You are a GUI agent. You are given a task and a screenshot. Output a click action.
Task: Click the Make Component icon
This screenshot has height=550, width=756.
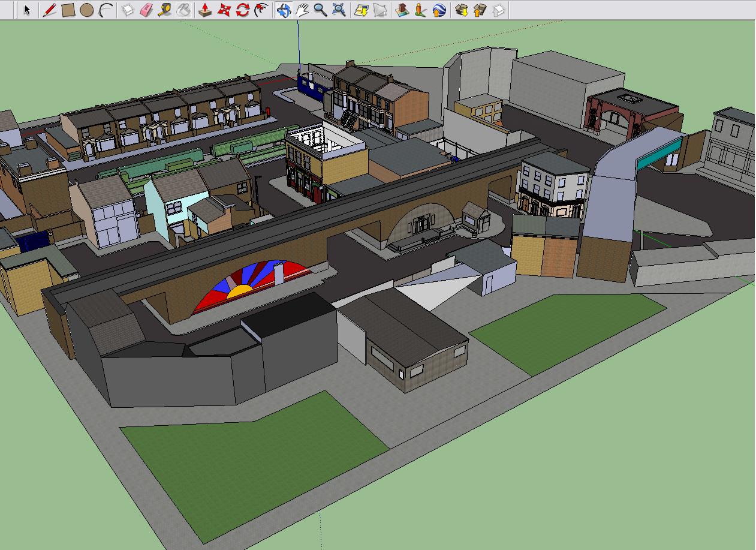(128, 10)
